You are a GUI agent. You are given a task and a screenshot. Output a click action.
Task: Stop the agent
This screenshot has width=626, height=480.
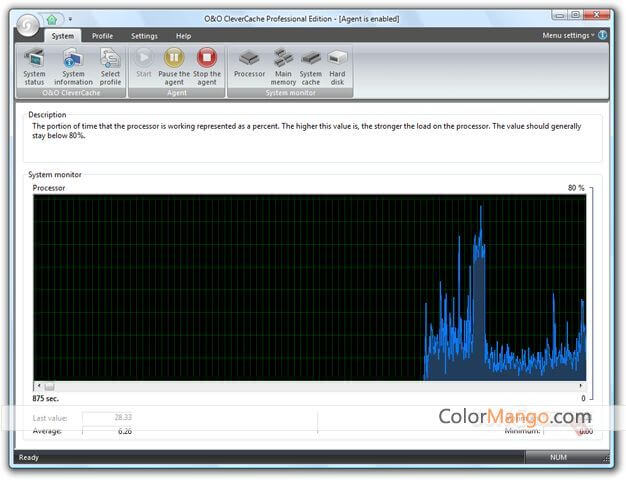pyautogui.click(x=207, y=65)
